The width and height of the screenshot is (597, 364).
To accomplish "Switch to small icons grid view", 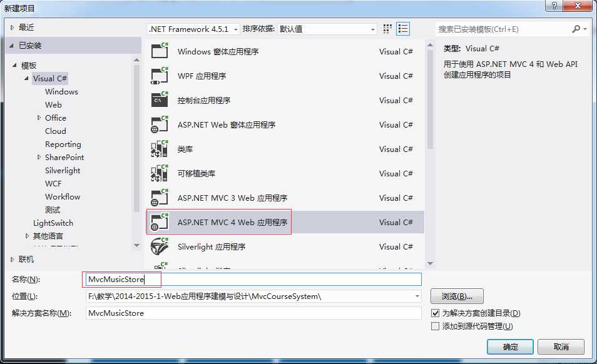I will pos(387,29).
